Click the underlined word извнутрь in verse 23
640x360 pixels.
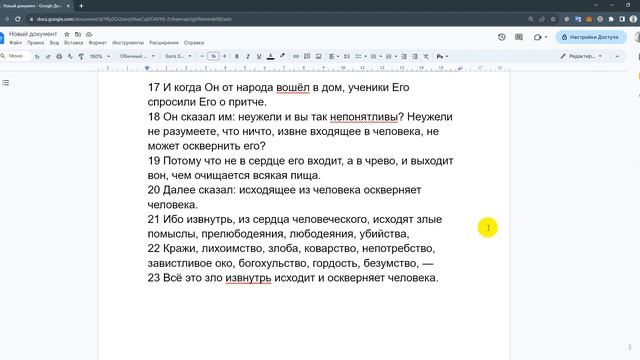pyautogui.click(x=248, y=278)
